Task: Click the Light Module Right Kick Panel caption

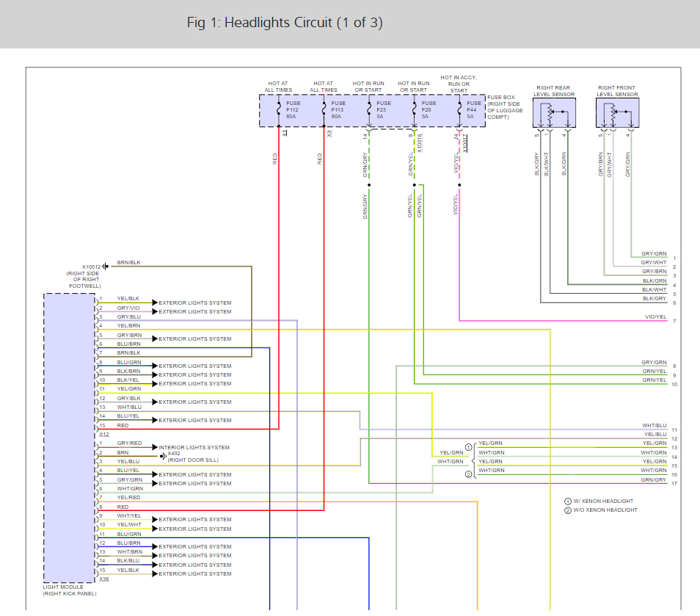Action: pyautogui.click(x=70, y=590)
